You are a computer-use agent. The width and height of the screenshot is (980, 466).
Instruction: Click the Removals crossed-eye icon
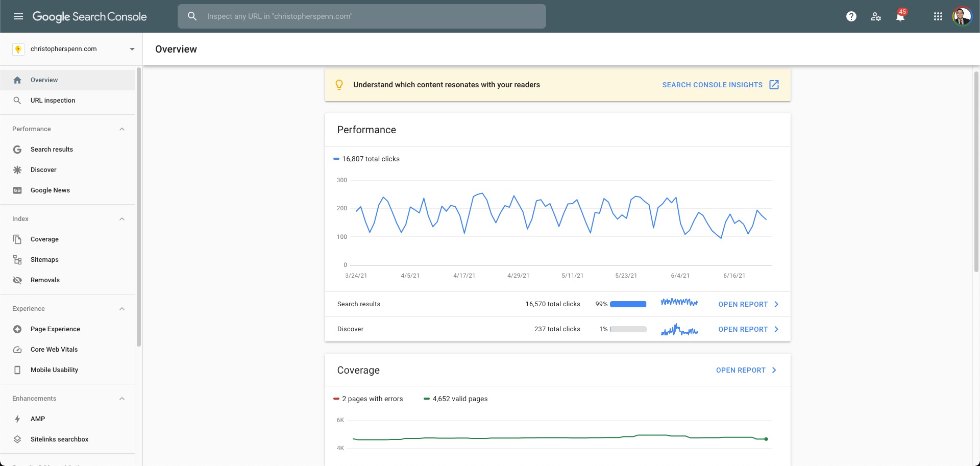17,280
